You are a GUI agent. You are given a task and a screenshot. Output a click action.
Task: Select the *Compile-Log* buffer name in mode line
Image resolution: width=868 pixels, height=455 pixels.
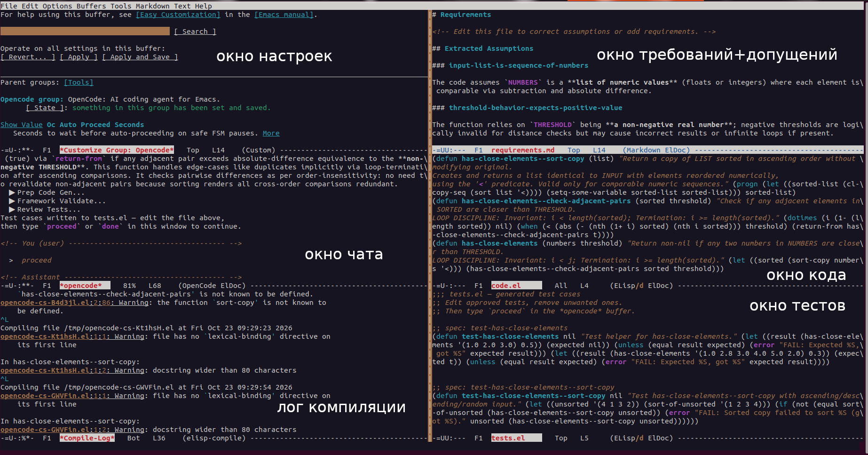pos(87,438)
